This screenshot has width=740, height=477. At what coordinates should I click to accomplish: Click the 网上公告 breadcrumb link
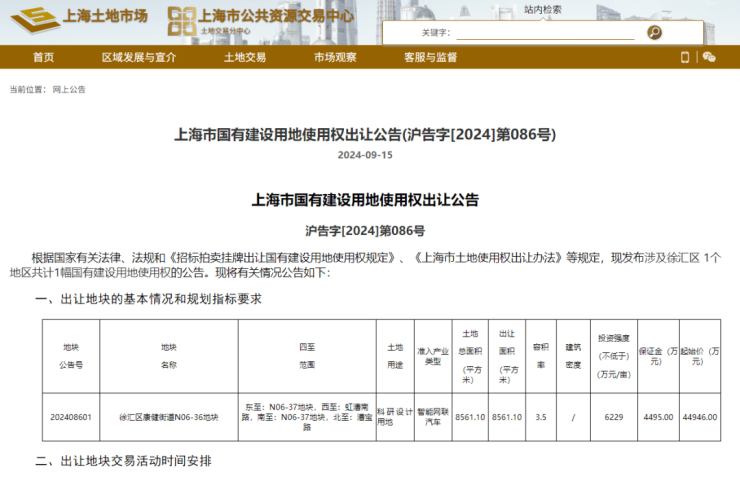[x=69, y=89]
